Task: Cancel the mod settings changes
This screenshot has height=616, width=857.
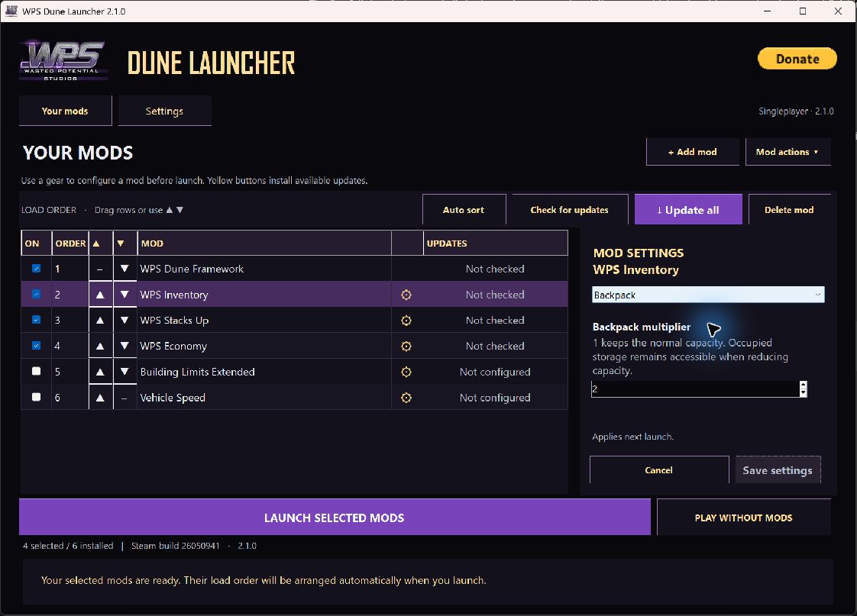Action: (x=659, y=470)
